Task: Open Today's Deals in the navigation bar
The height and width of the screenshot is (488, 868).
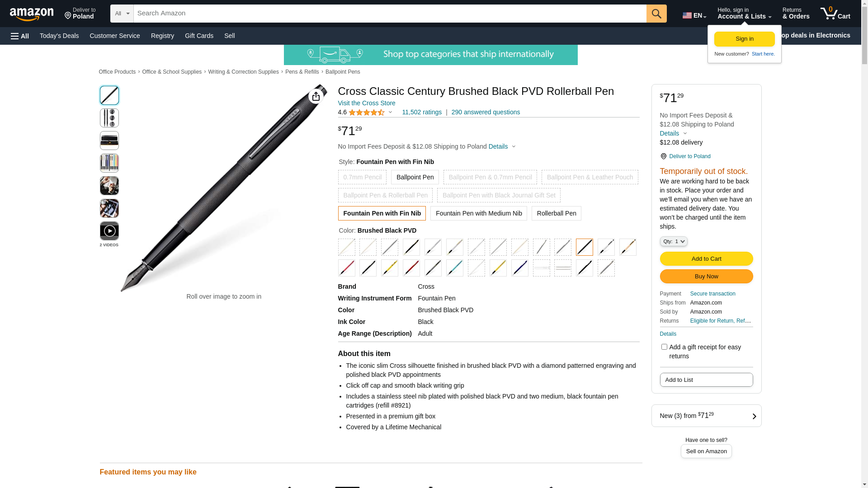Action: click(x=59, y=36)
